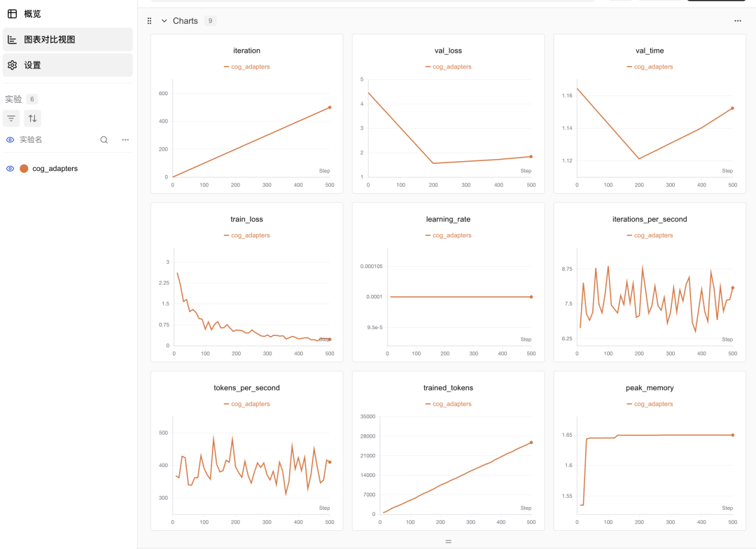756x549 pixels.
Task: Click the gear icon beside 设置
Action: (x=12, y=65)
